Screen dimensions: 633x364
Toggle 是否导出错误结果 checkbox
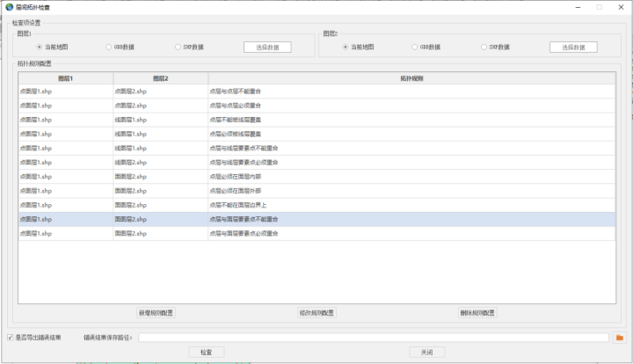(x=10, y=337)
